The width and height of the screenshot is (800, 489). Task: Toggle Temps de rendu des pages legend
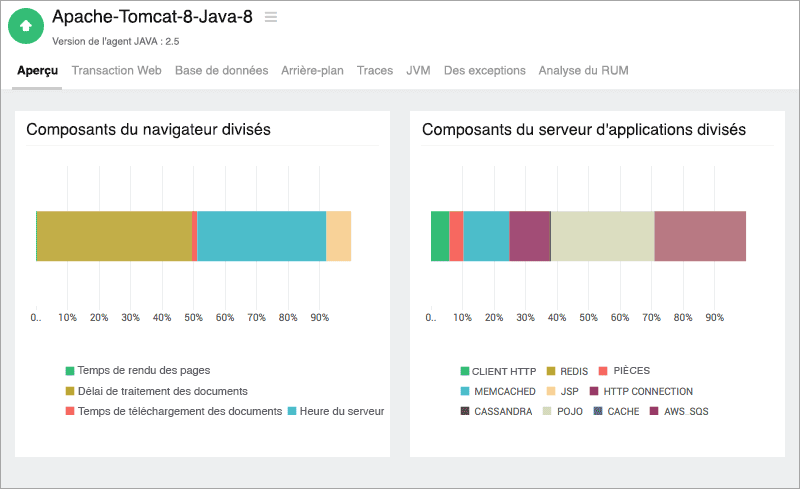click(143, 371)
